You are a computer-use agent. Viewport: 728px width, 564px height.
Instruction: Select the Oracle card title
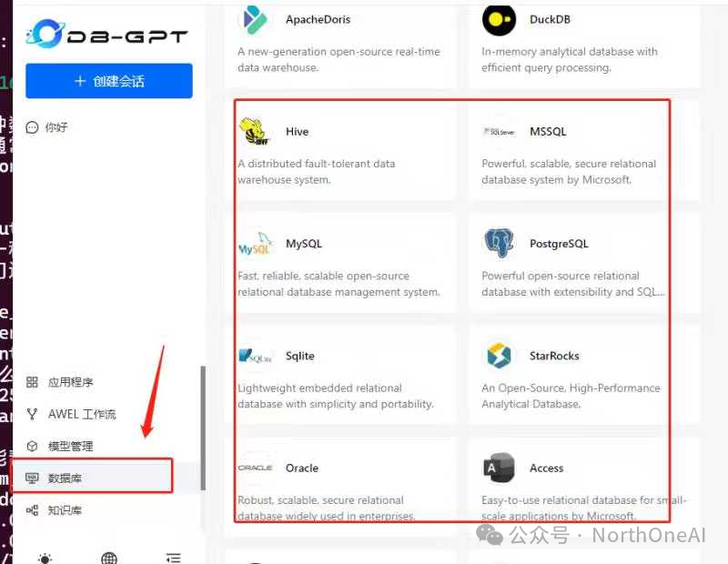tap(302, 468)
